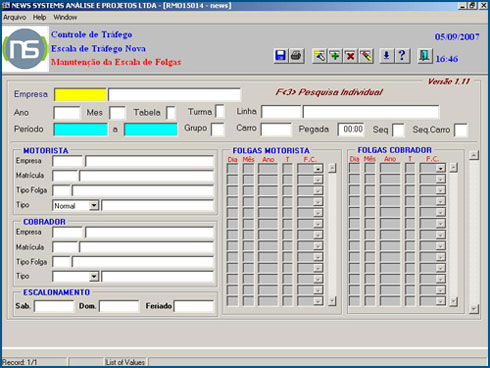Image resolution: width=490 pixels, height=368 pixels.
Task: Click the up arrow of the Folgas Cobrador scrollbar
Action: (453, 167)
